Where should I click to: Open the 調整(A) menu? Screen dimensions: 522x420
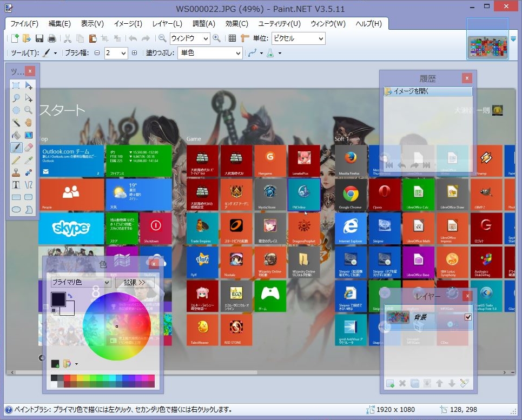click(204, 24)
